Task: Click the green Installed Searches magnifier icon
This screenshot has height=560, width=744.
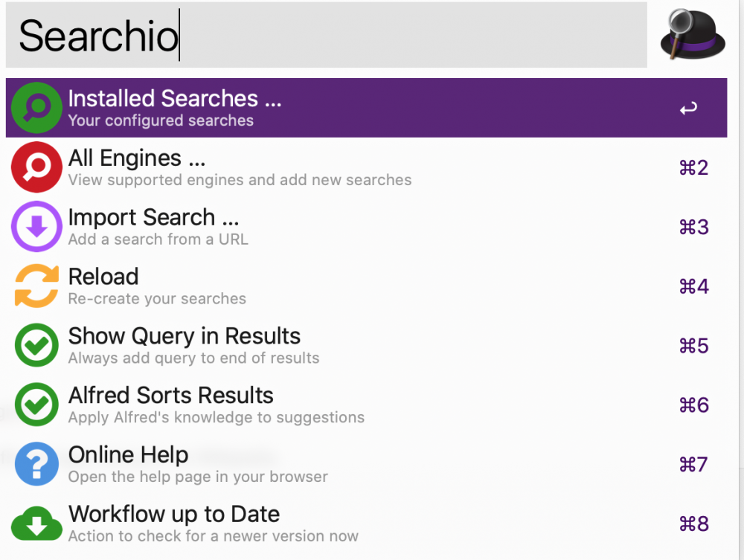Action: pyautogui.click(x=36, y=108)
